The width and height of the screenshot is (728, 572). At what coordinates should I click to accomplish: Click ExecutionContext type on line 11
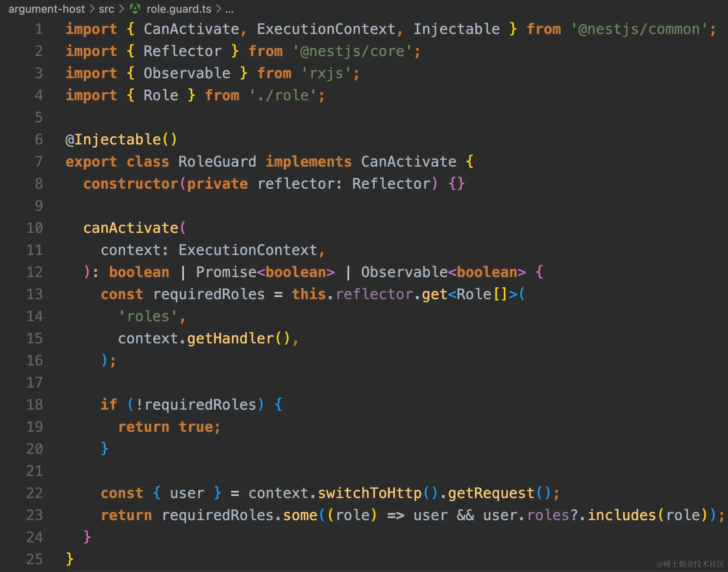tap(248, 250)
